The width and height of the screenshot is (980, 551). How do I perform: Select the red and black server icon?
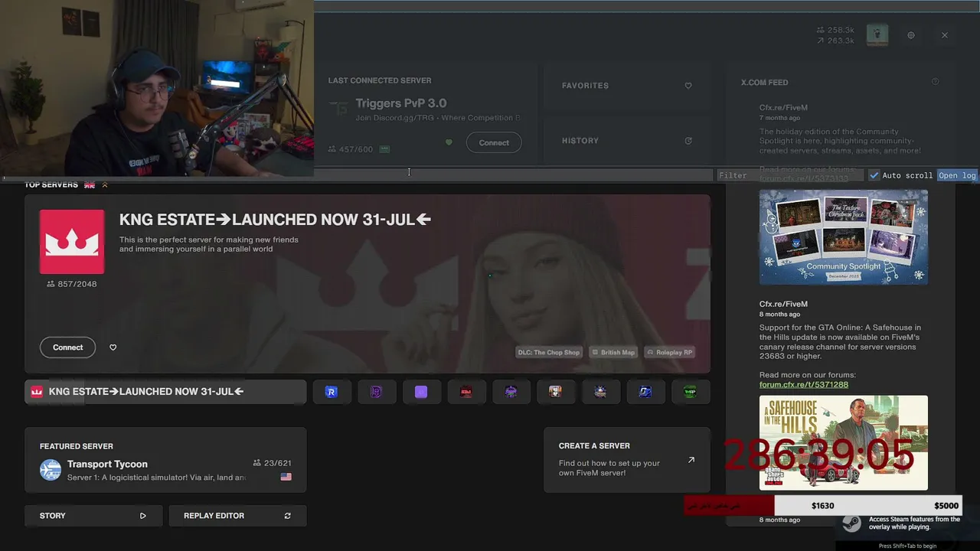click(465, 392)
